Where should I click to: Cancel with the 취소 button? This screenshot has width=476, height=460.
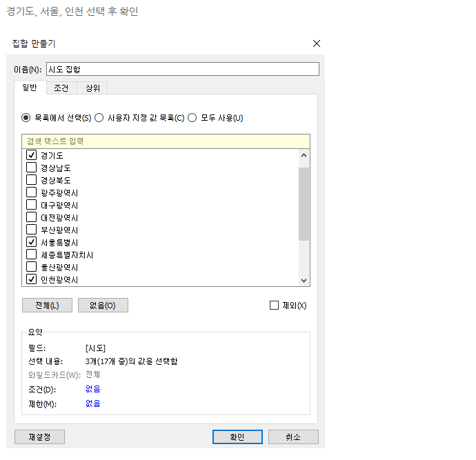[x=293, y=437]
